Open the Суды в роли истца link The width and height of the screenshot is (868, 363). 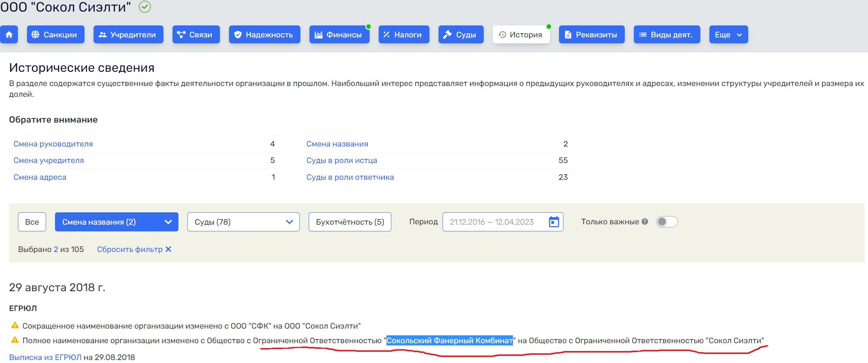pos(342,160)
